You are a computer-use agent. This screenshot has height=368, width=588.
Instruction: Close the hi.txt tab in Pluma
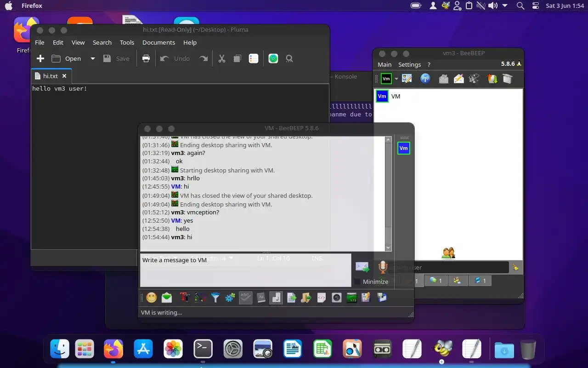(x=64, y=76)
